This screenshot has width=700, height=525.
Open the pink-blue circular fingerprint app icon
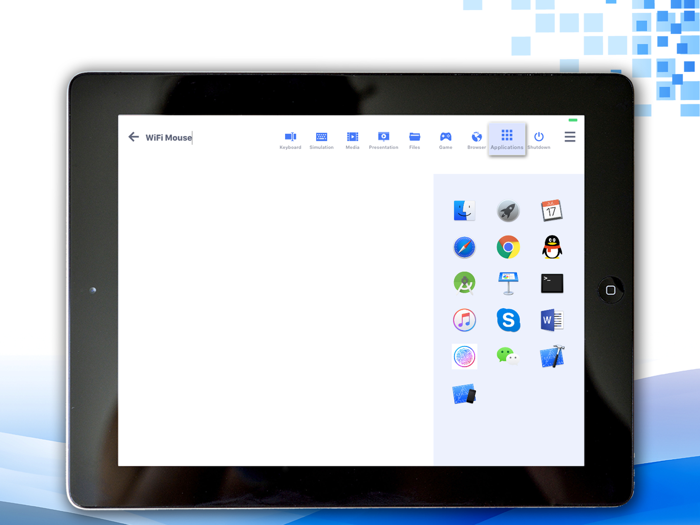[x=464, y=356]
